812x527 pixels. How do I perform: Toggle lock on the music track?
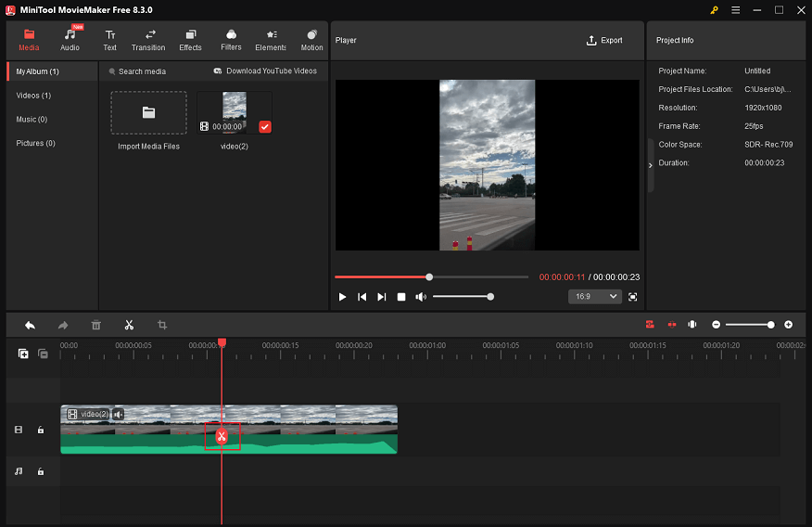tap(41, 471)
